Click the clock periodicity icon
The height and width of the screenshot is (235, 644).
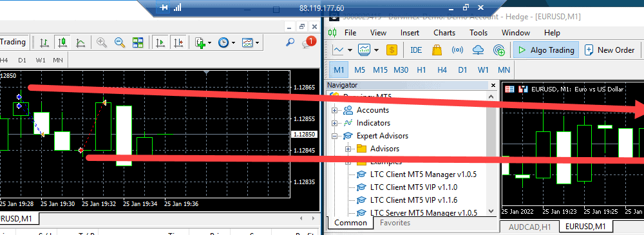point(223,42)
